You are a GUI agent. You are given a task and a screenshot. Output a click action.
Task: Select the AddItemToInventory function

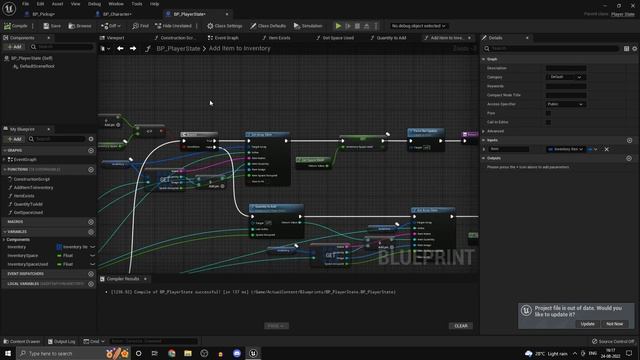point(33,188)
